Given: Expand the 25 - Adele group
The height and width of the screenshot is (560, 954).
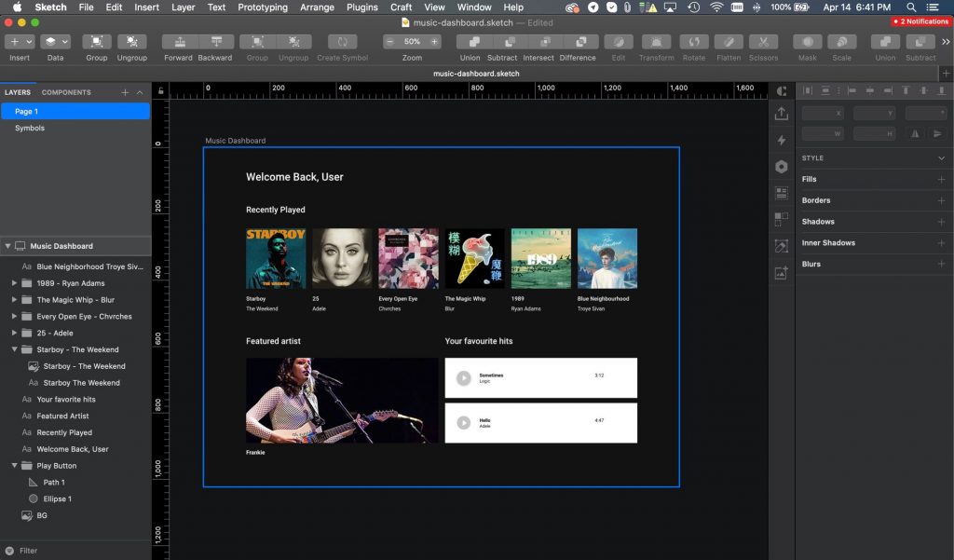Looking at the screenshot, I should [x=14, y=333].
